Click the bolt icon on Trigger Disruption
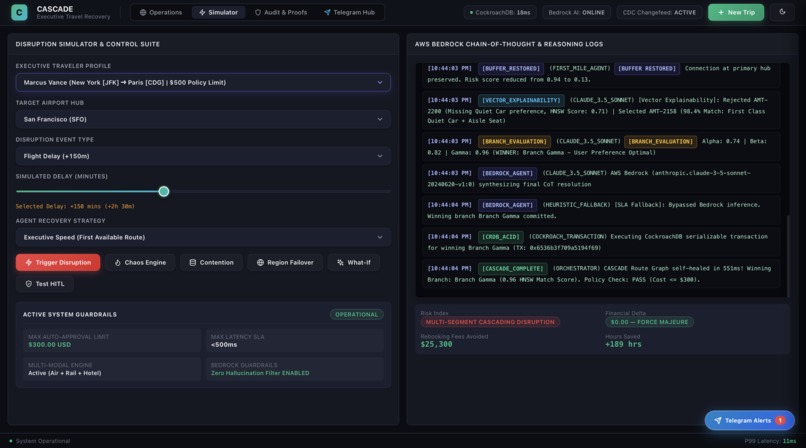This screenshot has height=448, width=806. (x=29, y=263)
